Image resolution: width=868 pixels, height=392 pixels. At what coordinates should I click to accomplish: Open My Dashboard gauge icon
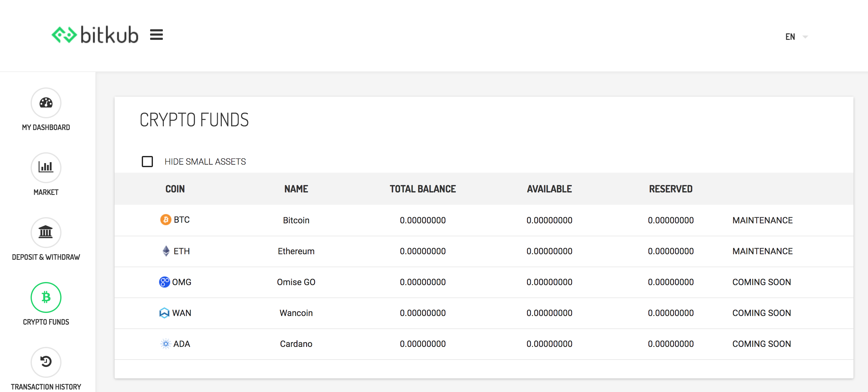click(46, 103)
